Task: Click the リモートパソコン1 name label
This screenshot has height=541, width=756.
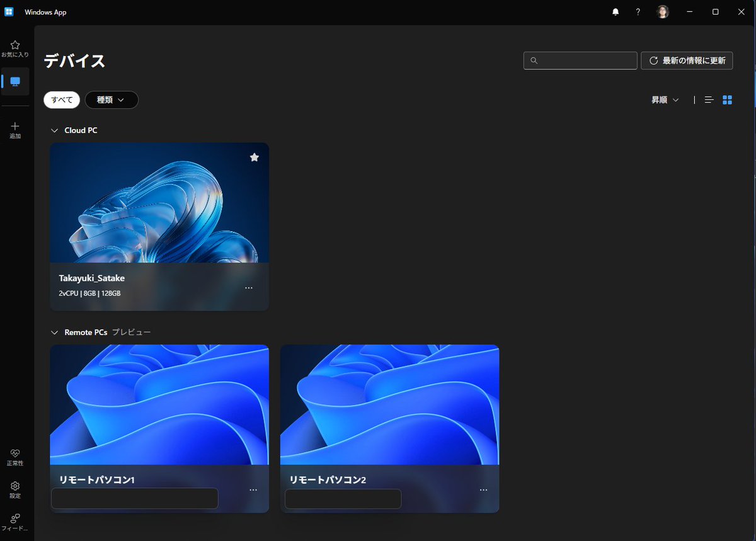Action: (97, 480)
